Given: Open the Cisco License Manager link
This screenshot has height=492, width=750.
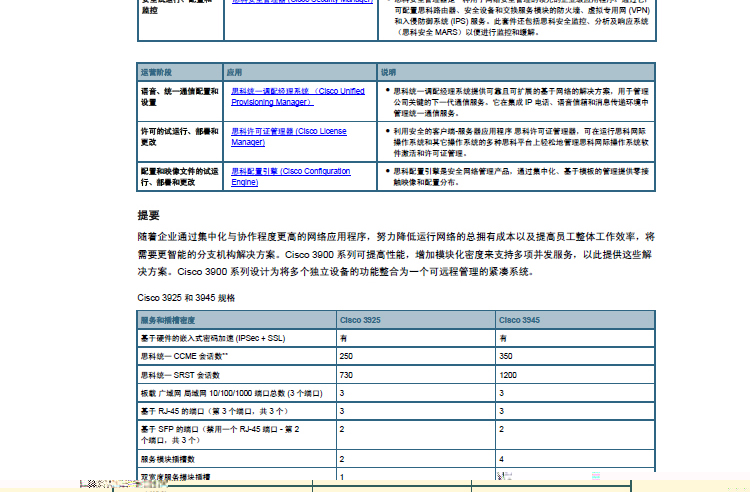Looking at the screenshot, I should click(x=288, y=136).
